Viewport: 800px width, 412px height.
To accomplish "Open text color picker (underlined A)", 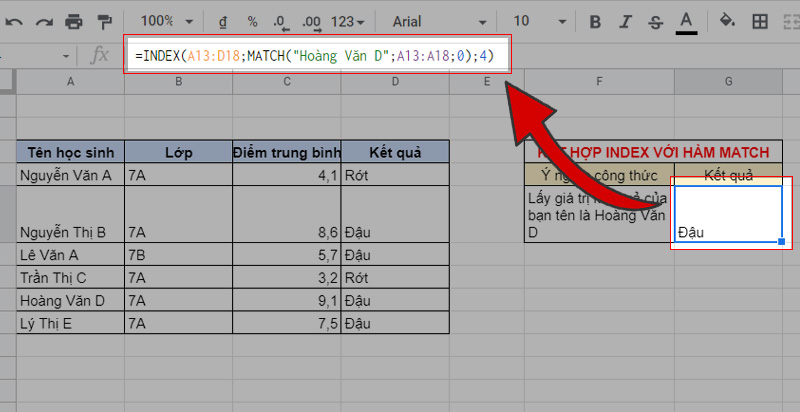I will [x=686, y=20].
